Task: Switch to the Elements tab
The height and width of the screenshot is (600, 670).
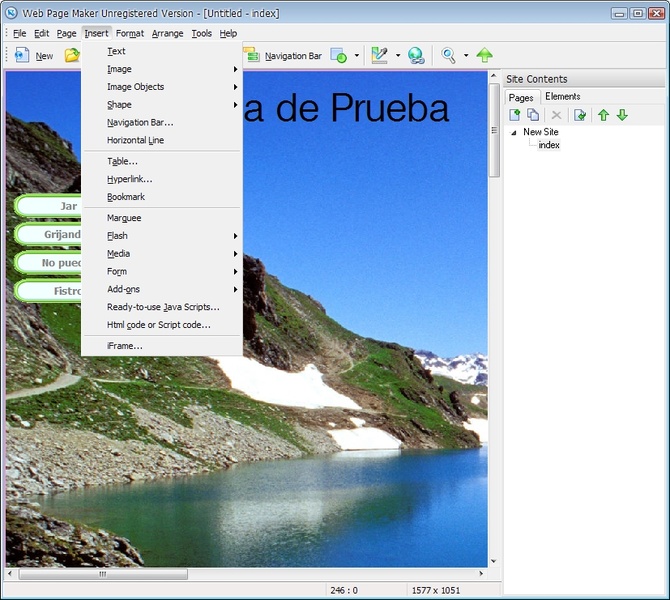Action: [x=563, y=97]
